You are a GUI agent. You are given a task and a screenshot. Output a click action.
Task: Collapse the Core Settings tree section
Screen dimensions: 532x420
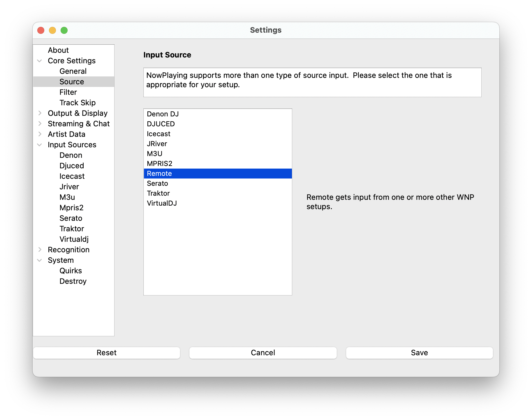tap(40, 61)
